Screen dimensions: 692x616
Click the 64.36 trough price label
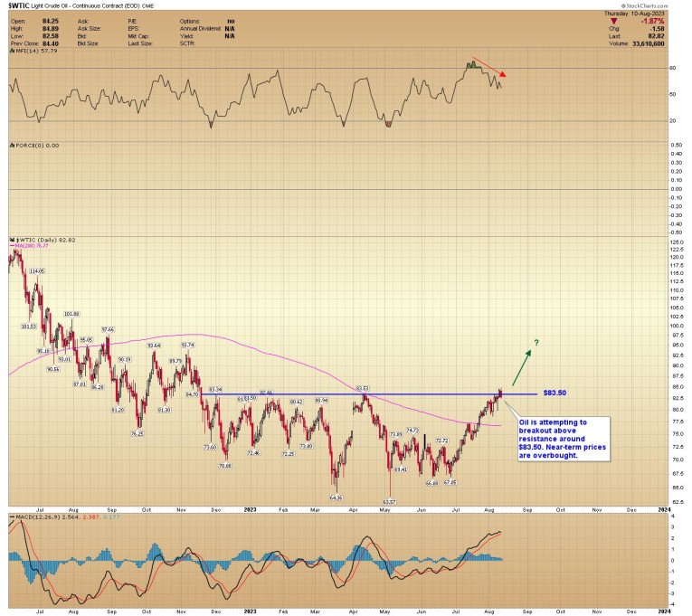[x=336, y=498]
